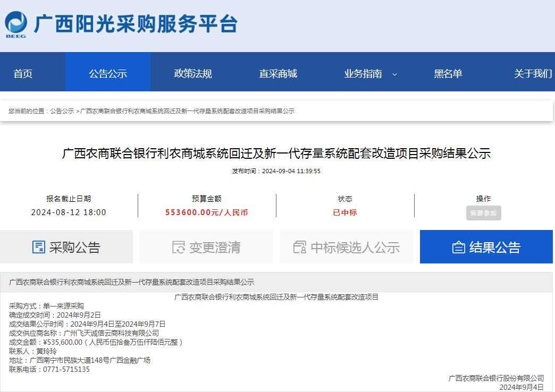Click the signature 广西农商联合银行股份有限公司

pyautogui.click(x=496, y=378)
